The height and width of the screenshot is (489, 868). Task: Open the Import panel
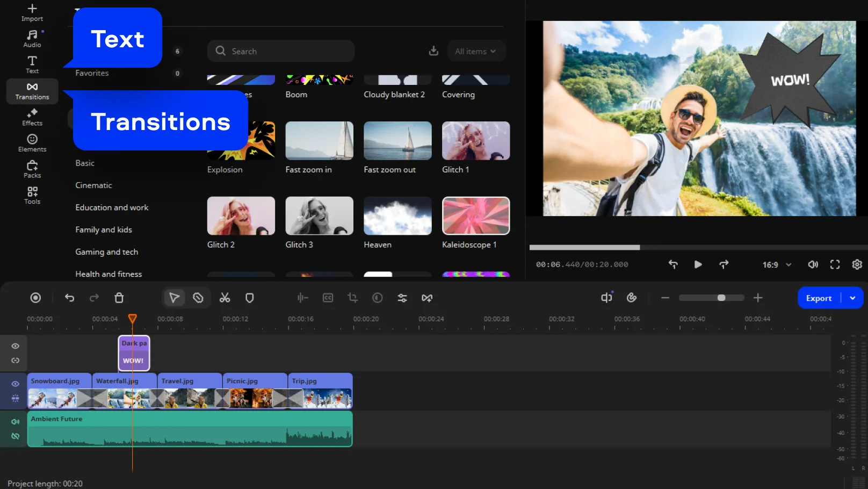point(32,12)
